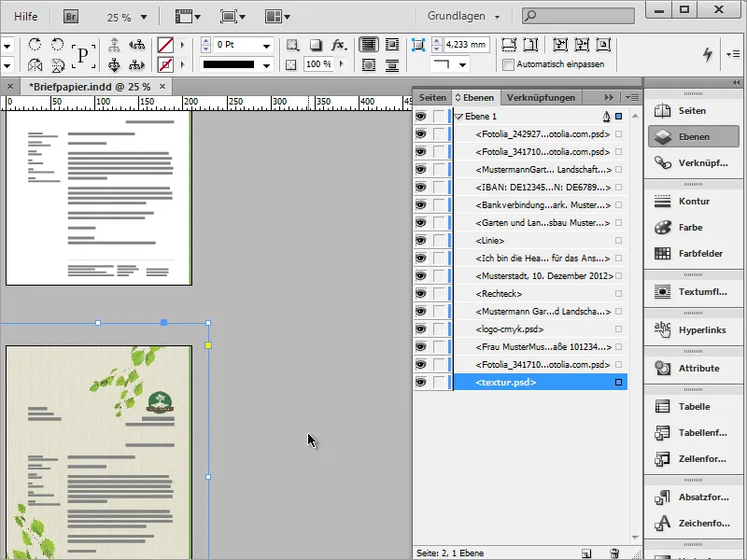Image resolution: width=747 pixels, height=560 pixels.
Task: Open Ebenen panel from dock
Action: 693,136
